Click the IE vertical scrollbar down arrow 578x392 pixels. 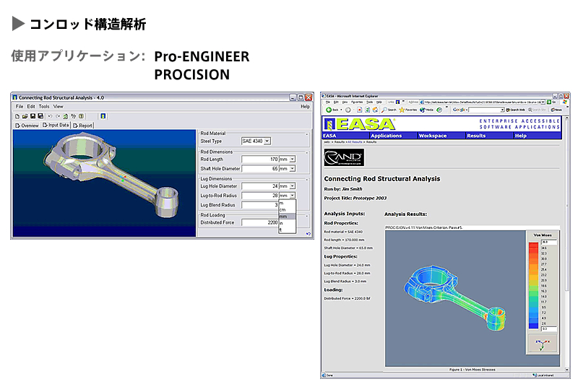click(x=567, y=369)
